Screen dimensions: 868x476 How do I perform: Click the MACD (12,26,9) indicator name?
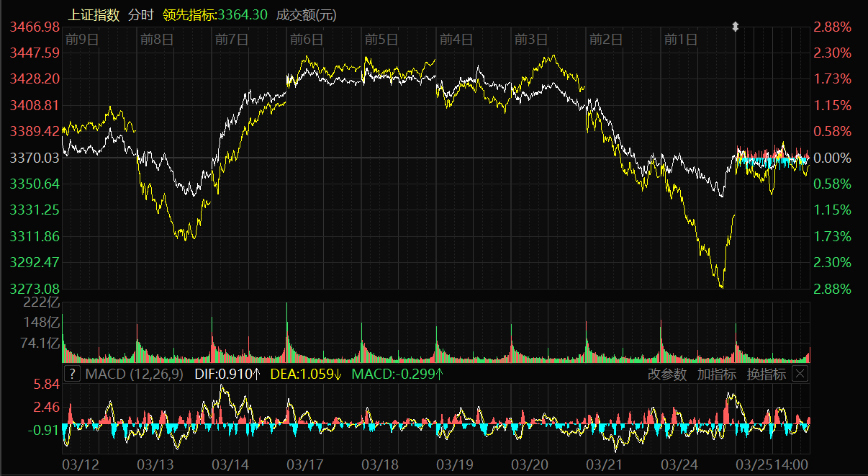135,374
